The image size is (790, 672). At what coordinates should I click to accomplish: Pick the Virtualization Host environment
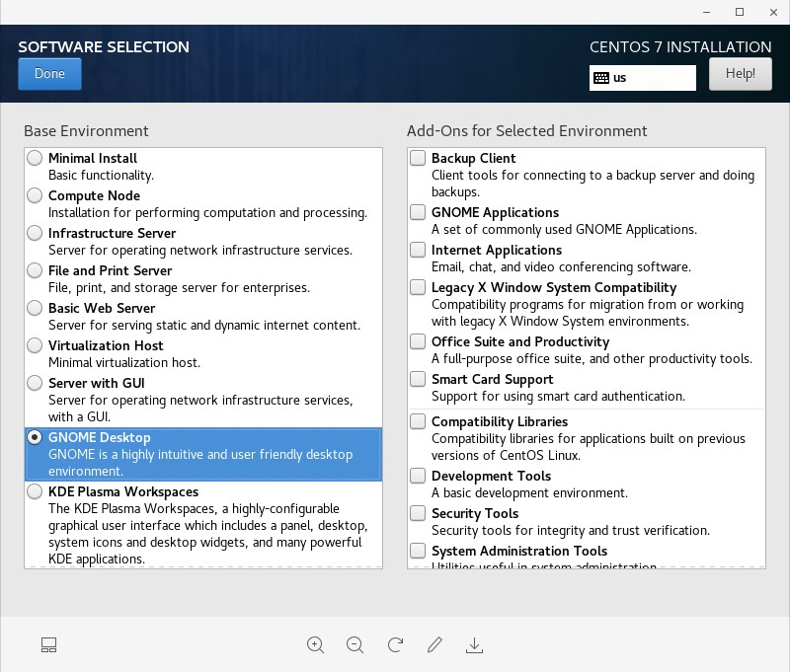35,345
